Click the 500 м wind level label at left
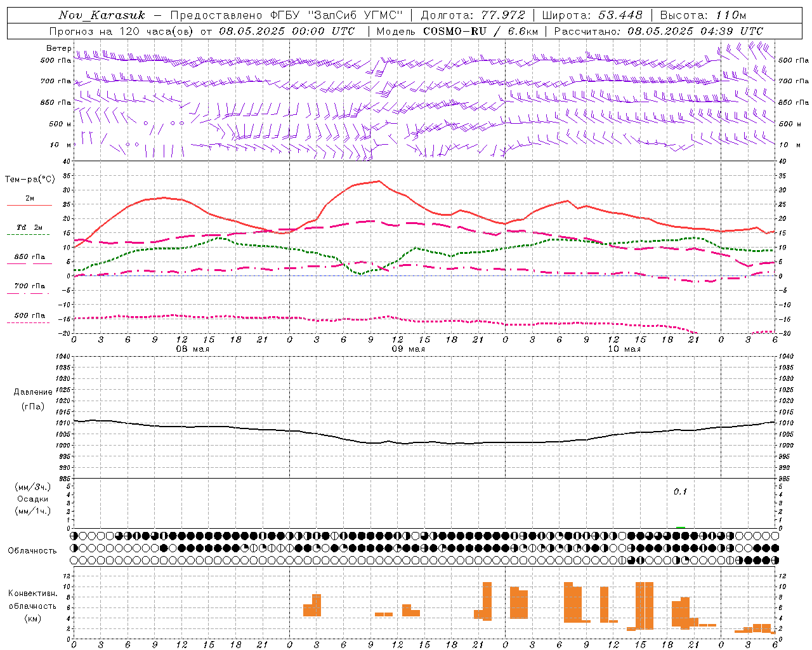Viewport: 812px width, 650px height. point(60,124)
